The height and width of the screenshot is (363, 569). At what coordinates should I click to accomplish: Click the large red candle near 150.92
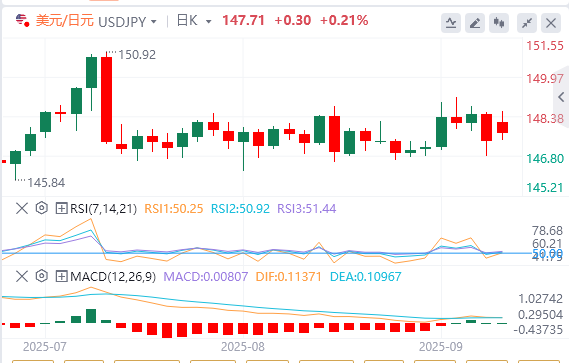pyautogui.click(x=106, y=99)
